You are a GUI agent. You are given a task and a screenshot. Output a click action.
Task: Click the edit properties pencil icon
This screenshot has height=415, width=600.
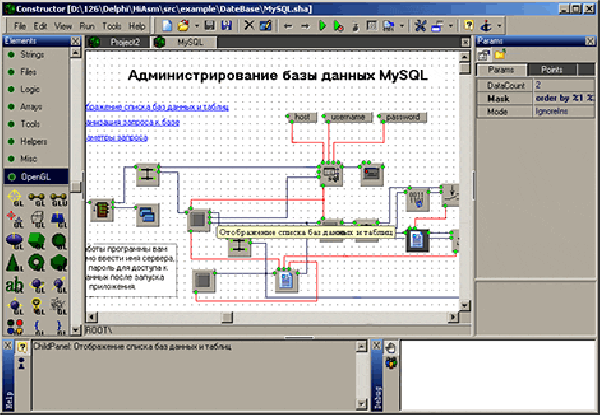tap(265, 26)
